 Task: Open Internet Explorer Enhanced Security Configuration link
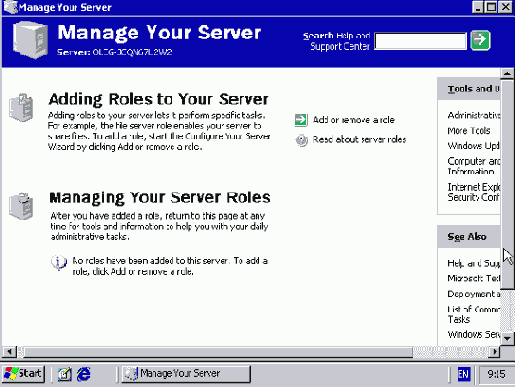click(474, 192)
